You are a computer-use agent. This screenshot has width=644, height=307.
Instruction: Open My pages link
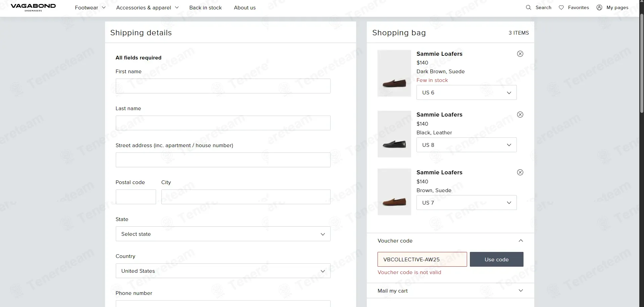click(617, 7)
